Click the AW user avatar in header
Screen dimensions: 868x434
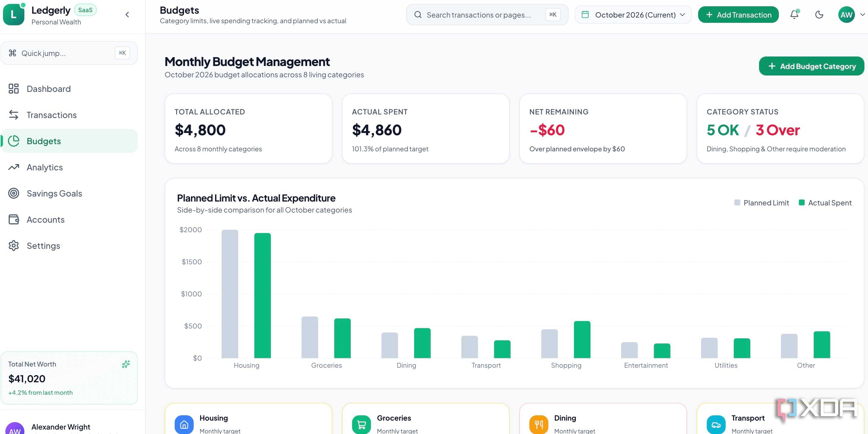[x=846, y=15]
